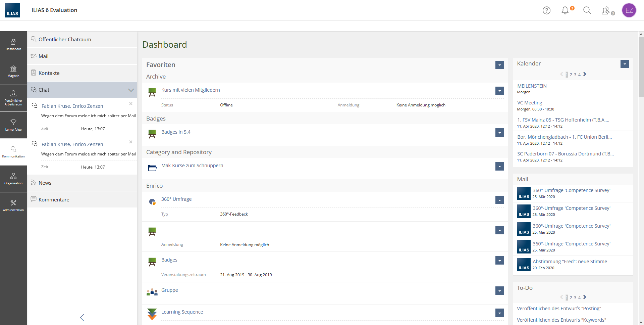This screenshot has height=325, width=644.
Task: Select Kontakte in the slate menu
Action: (49, 73)
